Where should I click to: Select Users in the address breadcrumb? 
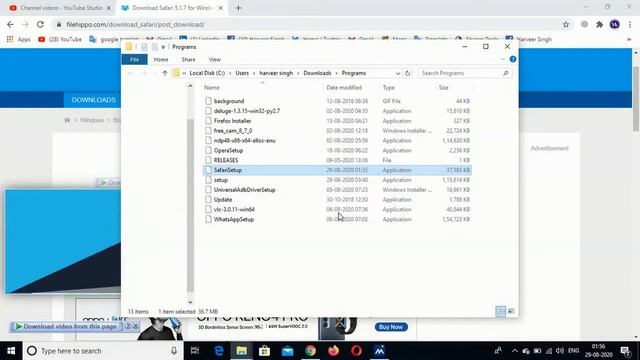(x=242, y=73)
